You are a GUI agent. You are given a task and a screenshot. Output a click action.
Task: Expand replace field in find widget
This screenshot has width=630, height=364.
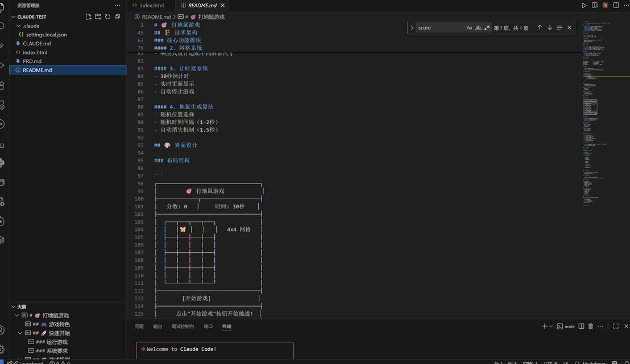pos(412,28)
